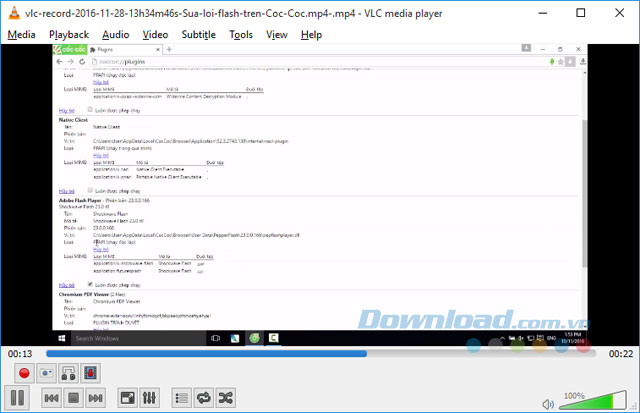This screenshot has height=413, width=640.
Task: Click the VLC cone icon in title bar
Action: [14, 13]
